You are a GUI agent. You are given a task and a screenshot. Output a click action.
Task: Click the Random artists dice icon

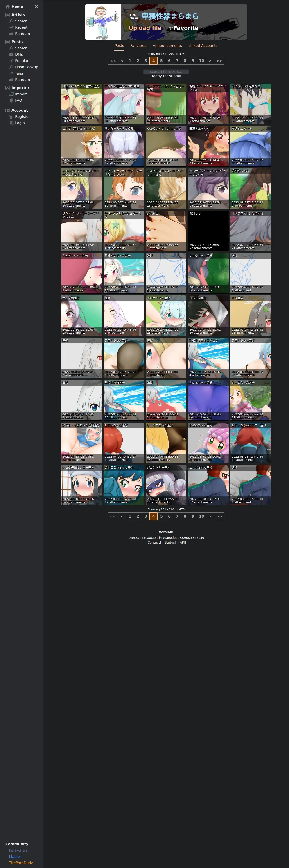point(11,34)
